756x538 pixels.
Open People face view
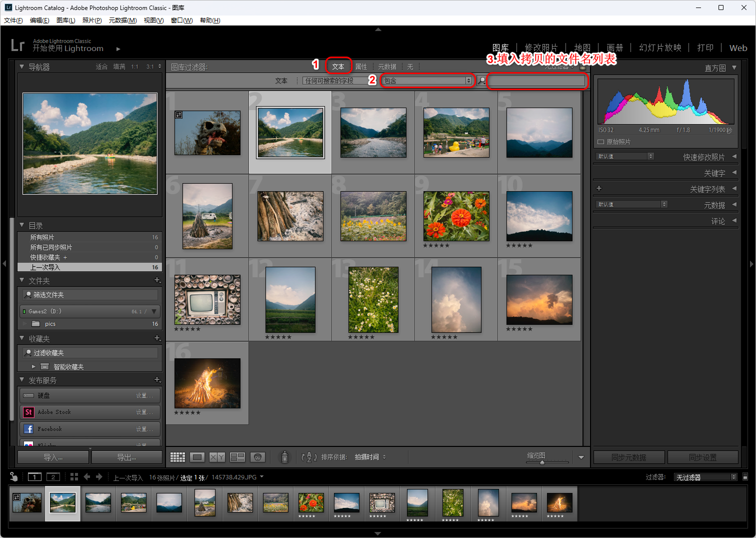coord(257,457)
